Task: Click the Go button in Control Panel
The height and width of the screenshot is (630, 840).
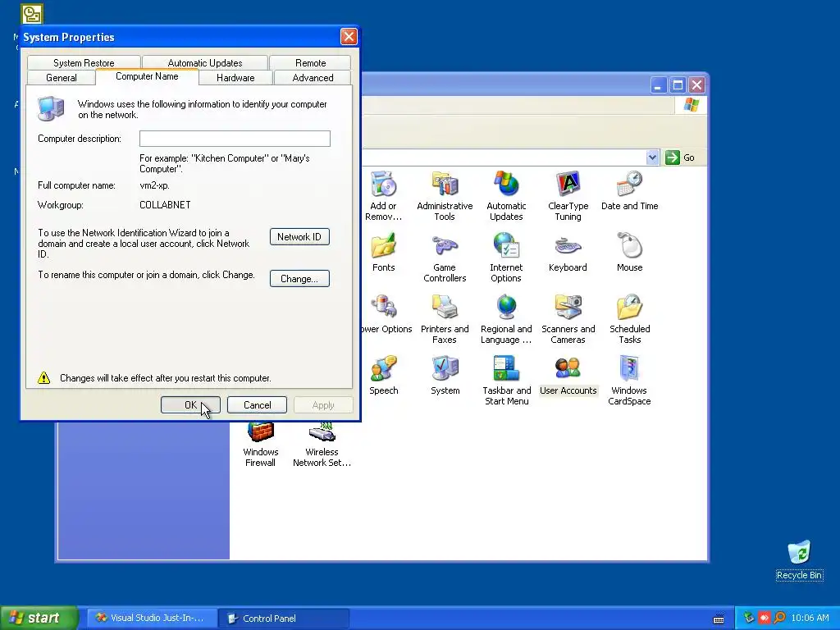Action: pyautogui.click(x=680, y=157)
